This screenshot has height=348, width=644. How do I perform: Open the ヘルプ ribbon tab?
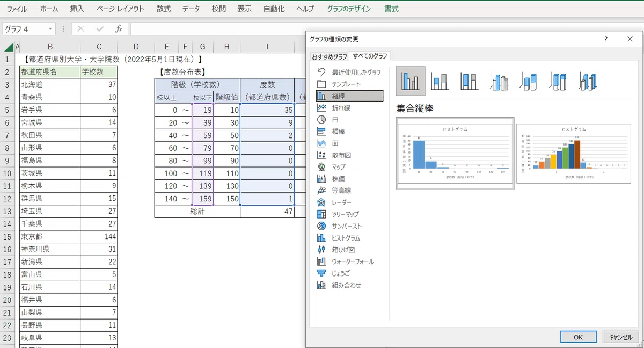[305, 9]
